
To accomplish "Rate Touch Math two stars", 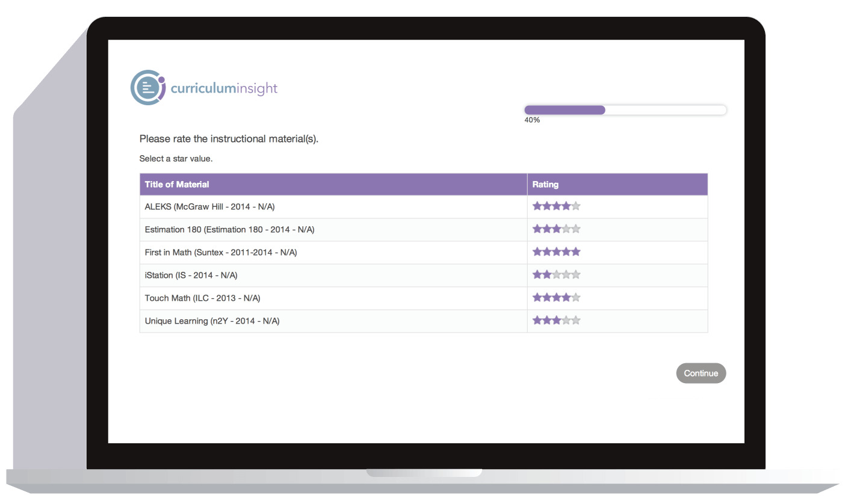I will [x=547, y=298].
